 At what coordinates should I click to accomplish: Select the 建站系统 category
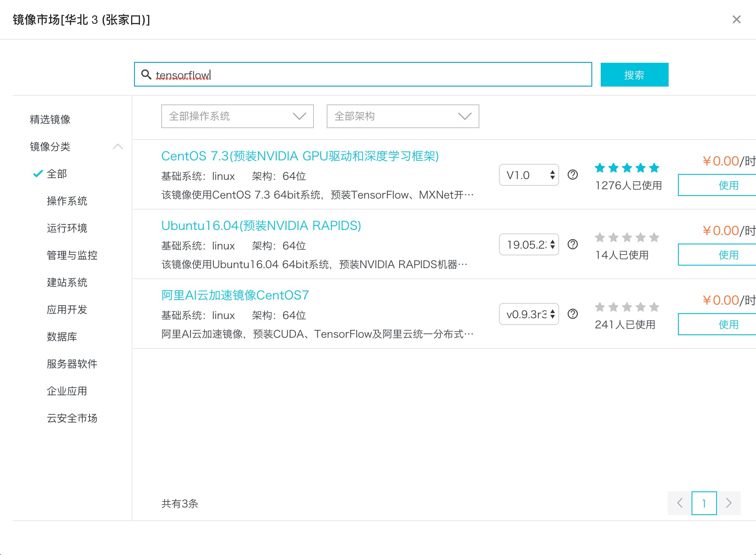pos(67,283)
